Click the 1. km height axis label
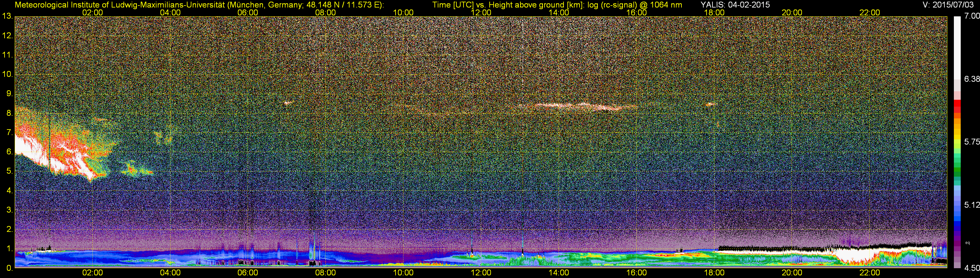The height and width of the screenshot is (278, 980). tap(9, 249)
